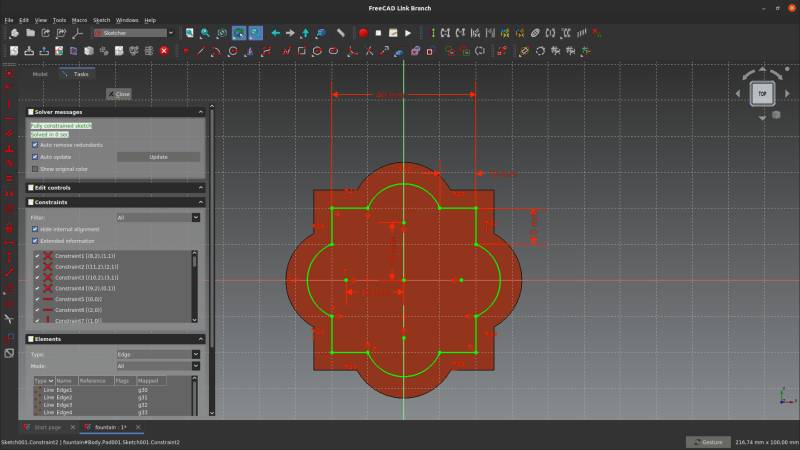800x450 pixels.
Task: Click the external geometry icon
Action: (x=399, y=51)
